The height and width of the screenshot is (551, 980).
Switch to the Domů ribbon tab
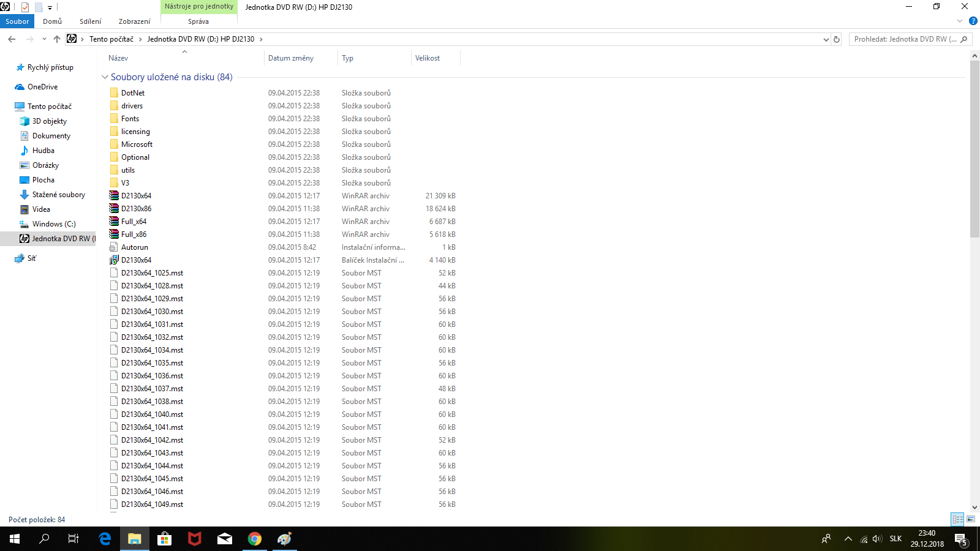[52, 21]
